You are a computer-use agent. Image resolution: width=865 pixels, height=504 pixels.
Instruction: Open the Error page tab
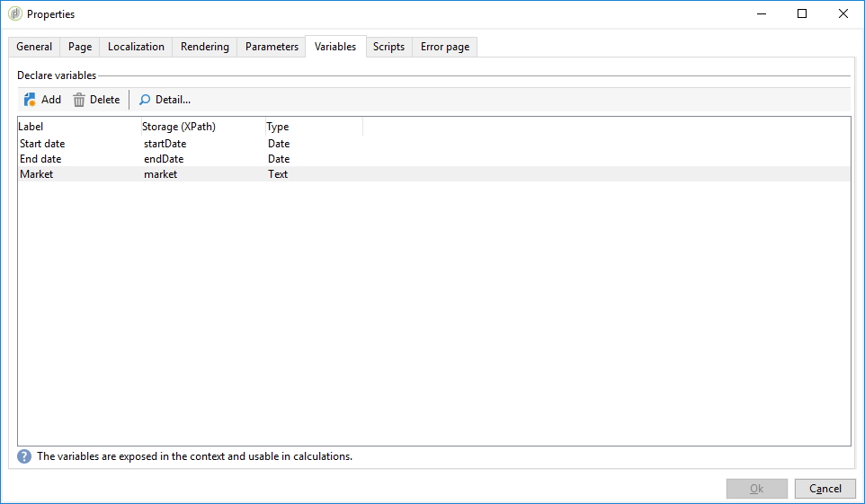444,47
